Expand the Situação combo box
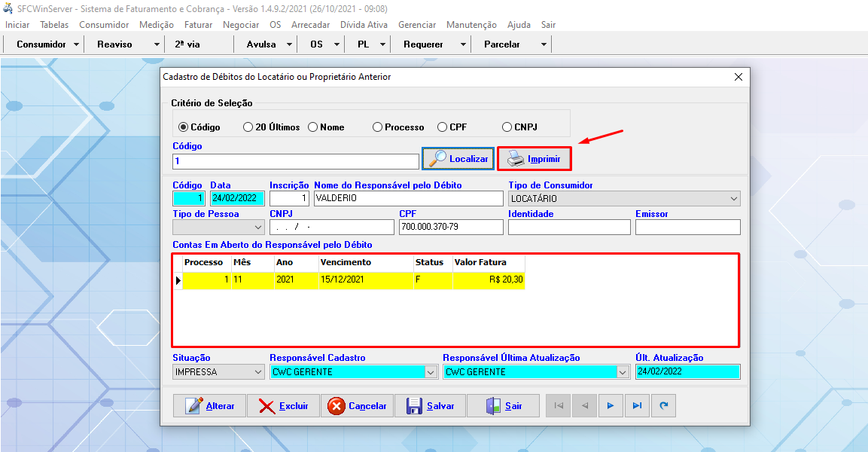 pyautogui.click(x=258, y=372)
